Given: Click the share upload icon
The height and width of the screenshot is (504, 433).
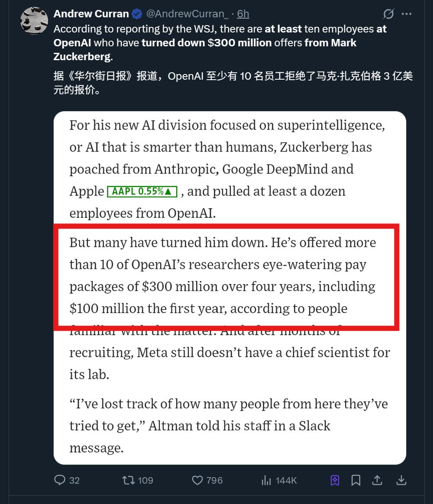Looking at the screenshot, I should (x=377, y=480).
